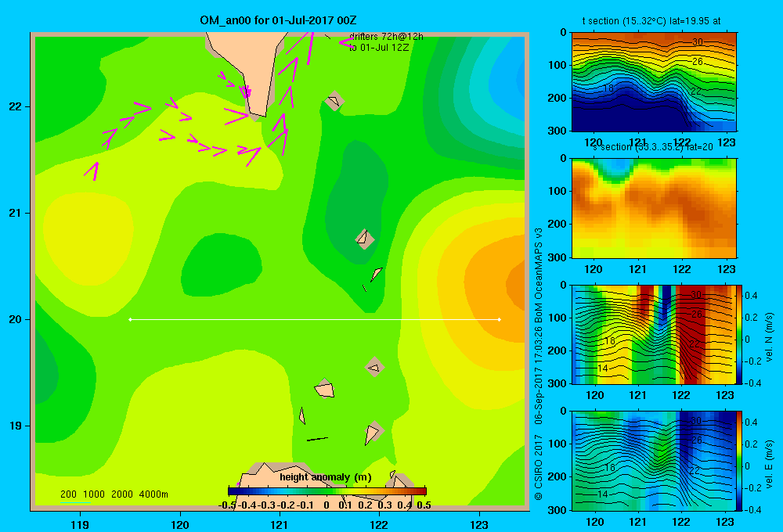Click the height anomaly rainbow colorbar
The width and height of the screenshot is (783, 532).
point(327,491)
